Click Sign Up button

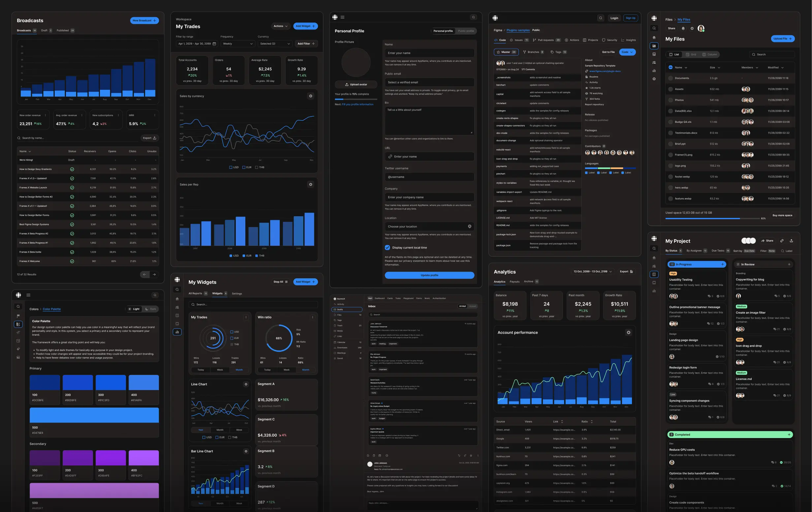coord(630,18)
